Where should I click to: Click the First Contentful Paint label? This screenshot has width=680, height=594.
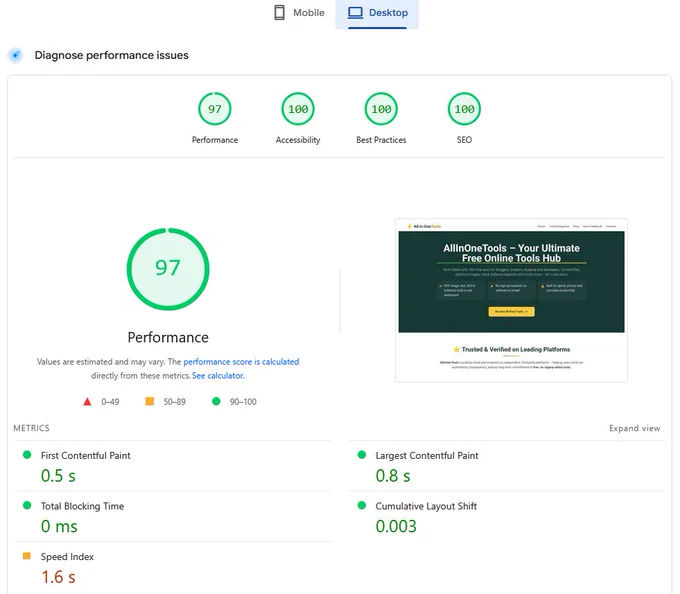(85, 456)
